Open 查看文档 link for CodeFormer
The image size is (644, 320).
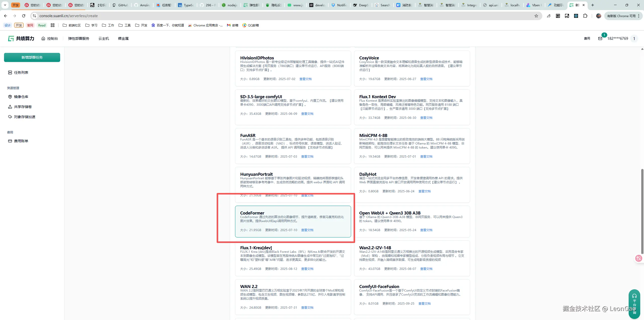[307, 230]
